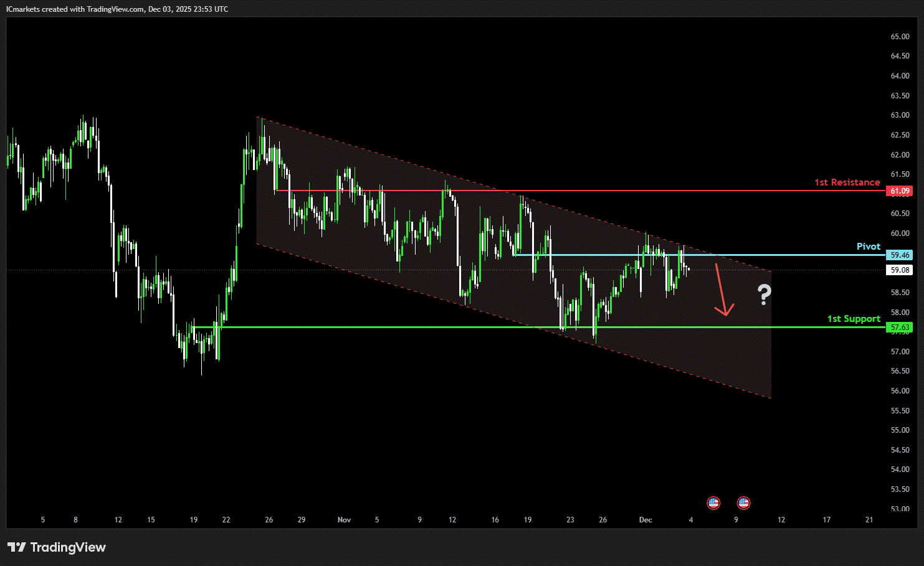The image size is (924, 566).
Task: Select the "Pivot" text label
Action: 868,247
